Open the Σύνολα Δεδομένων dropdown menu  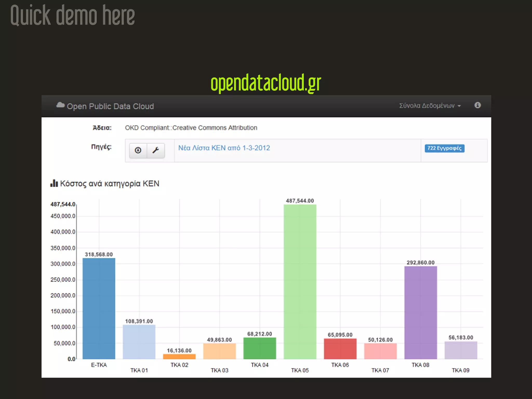click(x=427, y=106)
